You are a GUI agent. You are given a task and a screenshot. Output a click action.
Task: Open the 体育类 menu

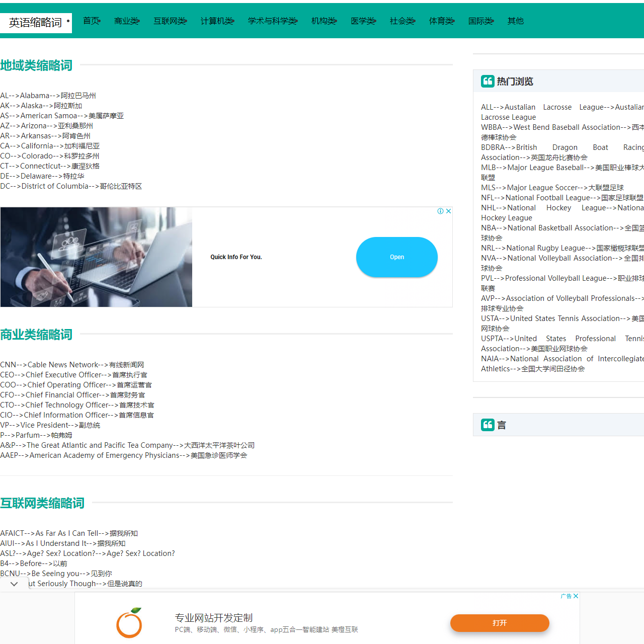tap(442, 21)
